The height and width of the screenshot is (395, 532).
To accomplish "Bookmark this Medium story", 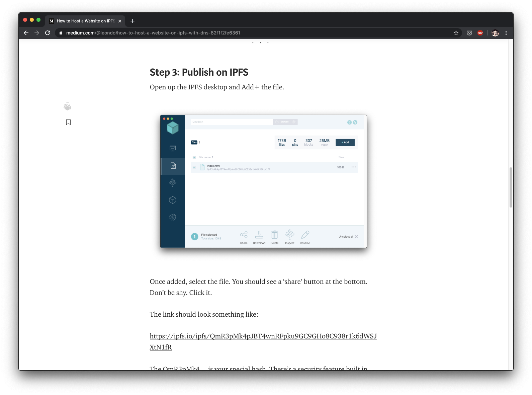I will coord(68,122).
